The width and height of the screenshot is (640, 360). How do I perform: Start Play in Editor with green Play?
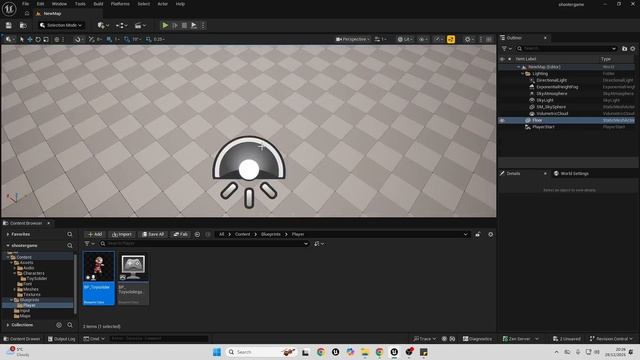[165, 25]
